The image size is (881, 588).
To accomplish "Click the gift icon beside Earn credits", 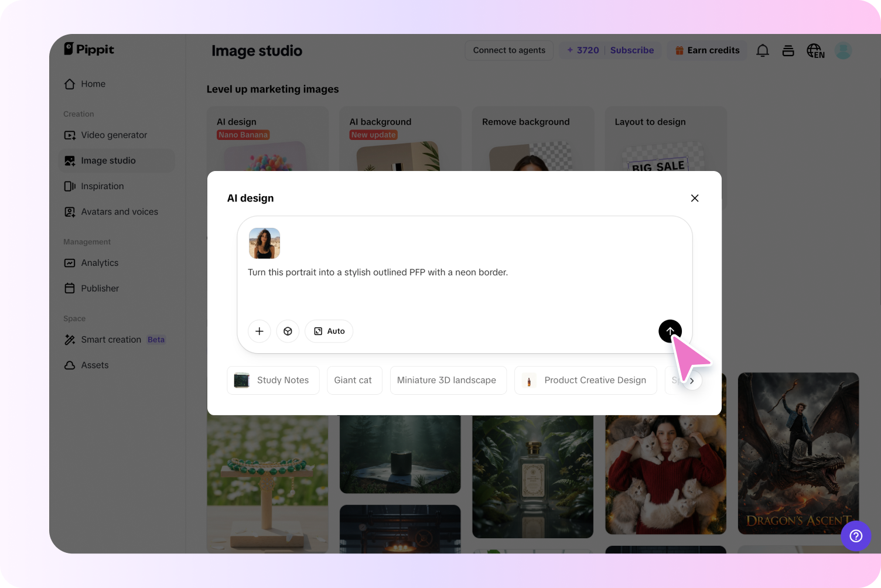I will click(x=679, y=50).
